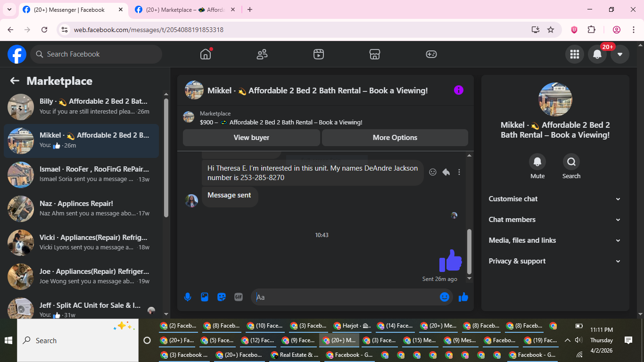Record a voice clip with microphone icon
The width and height of the screenshot is (644, 362).
click(x=188, y=297)
